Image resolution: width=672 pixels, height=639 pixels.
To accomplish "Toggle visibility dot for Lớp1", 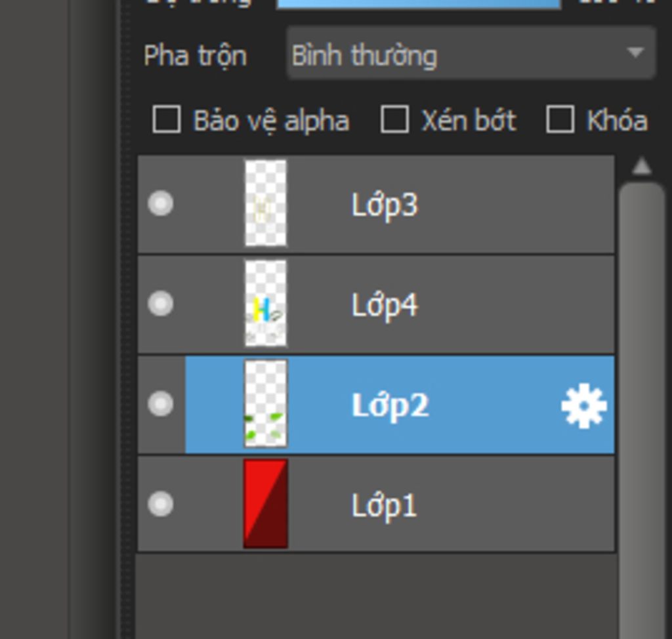I will [x=161, y=504].
